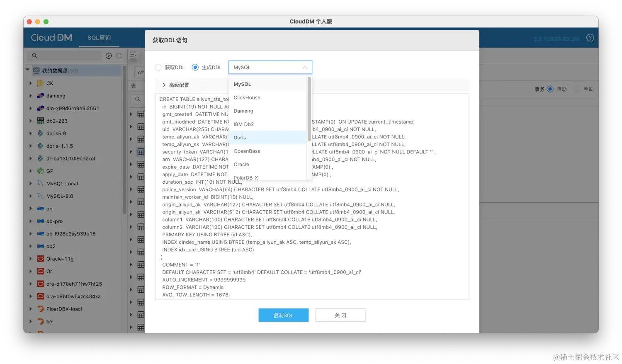The height and width of the screenshot is (364, 622).
Task: Click the Cloud DM logo
Action: click(51, 38)
